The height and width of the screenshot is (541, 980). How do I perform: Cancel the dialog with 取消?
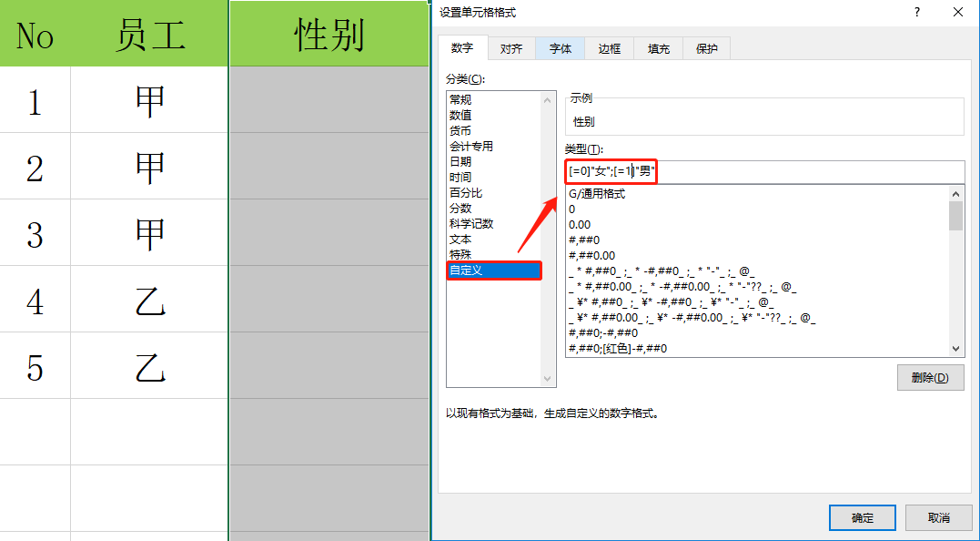coord(939,518)
